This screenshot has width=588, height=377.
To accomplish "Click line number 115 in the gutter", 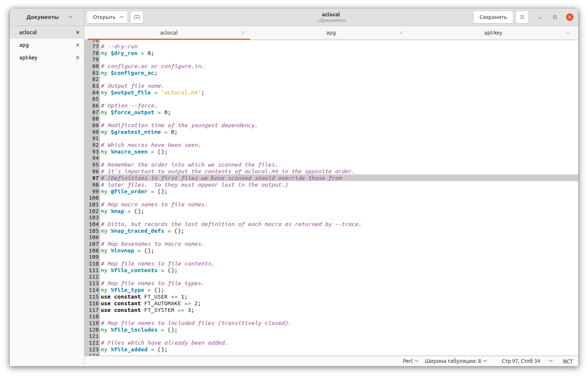I will [x=94, y=297].
